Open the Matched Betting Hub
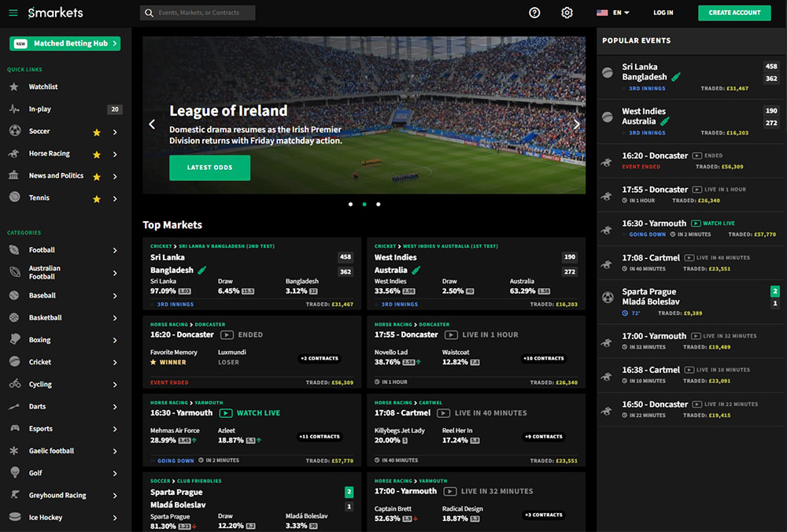This screenshot has width=787, height=532. pyautogui.click(x=65, y=43)
